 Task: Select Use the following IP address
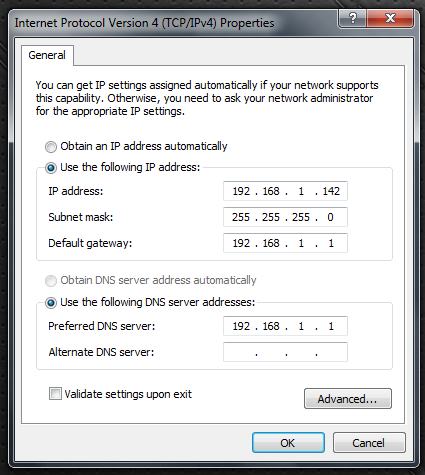[x=51, y=168]
